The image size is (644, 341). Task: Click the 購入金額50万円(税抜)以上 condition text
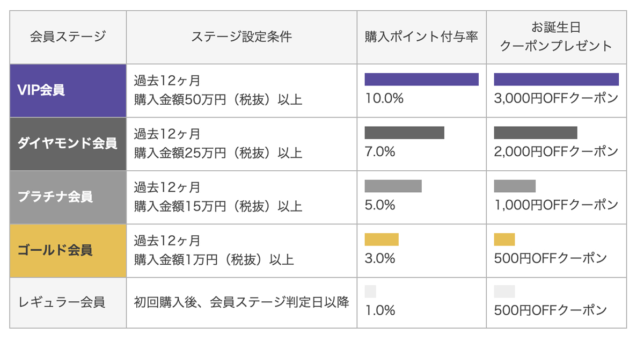[x=218, y=100]
